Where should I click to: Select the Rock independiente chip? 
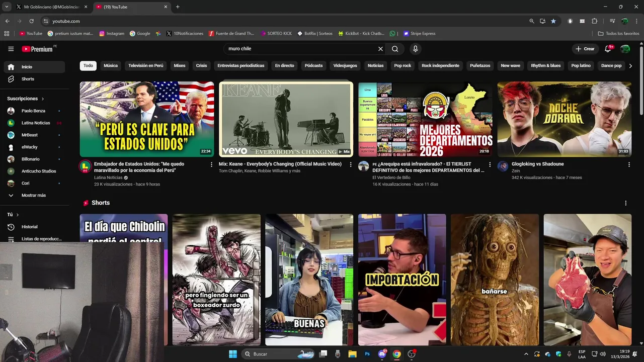pyautogui.click(x=440, y=66)
